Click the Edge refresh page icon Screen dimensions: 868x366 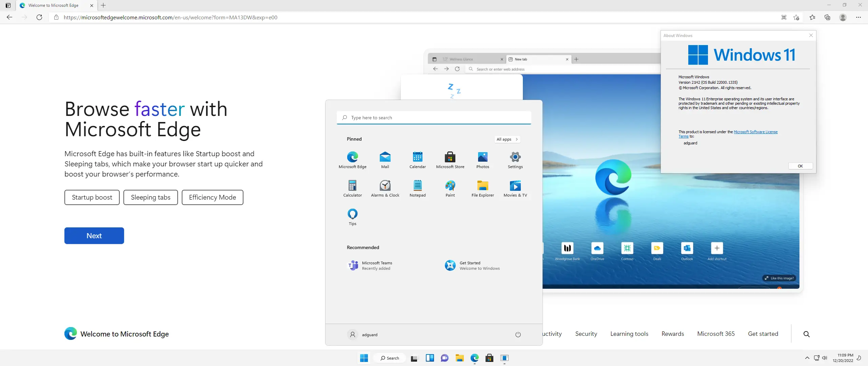coord(39,17)
